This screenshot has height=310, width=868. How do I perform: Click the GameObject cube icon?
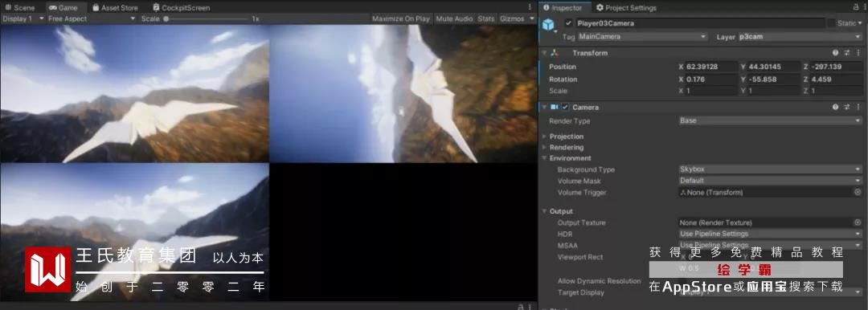(x=549, y=25)
